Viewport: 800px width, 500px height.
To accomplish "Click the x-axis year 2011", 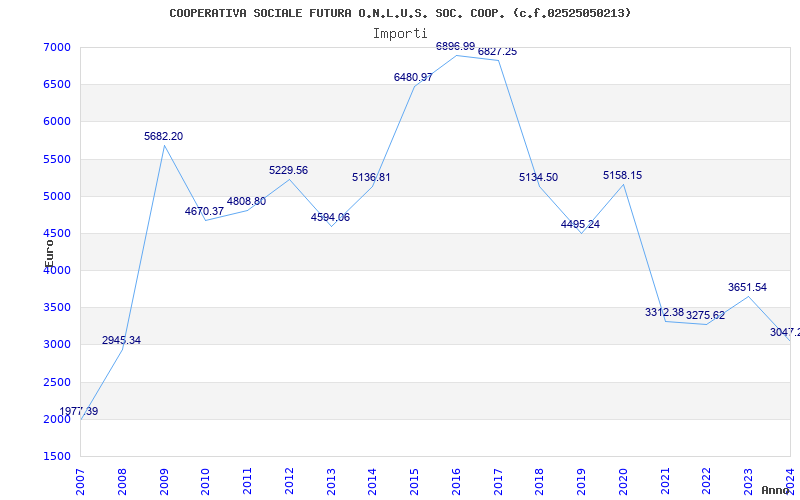I will tap(247, 481).
